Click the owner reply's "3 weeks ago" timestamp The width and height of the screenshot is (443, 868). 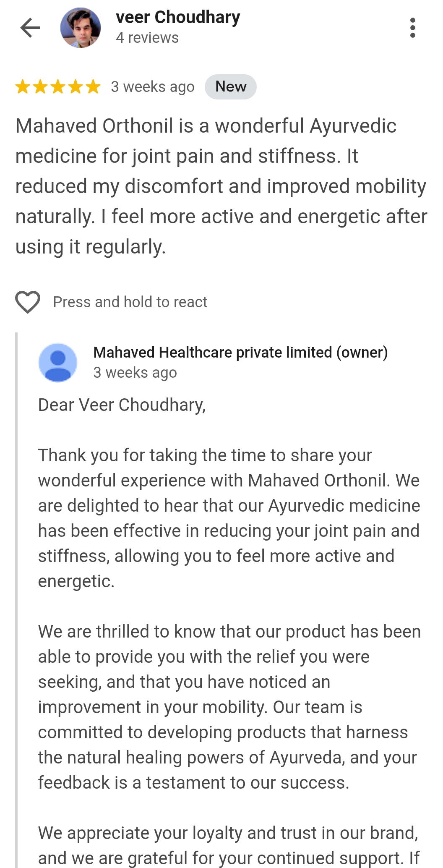click(x=135, y=373)
